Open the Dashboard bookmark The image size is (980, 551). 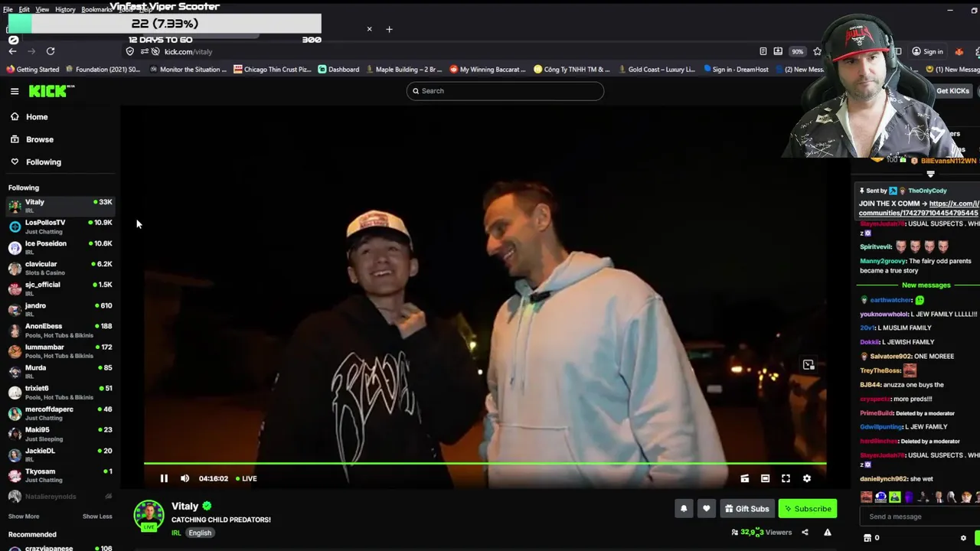(x=338, y=69)
